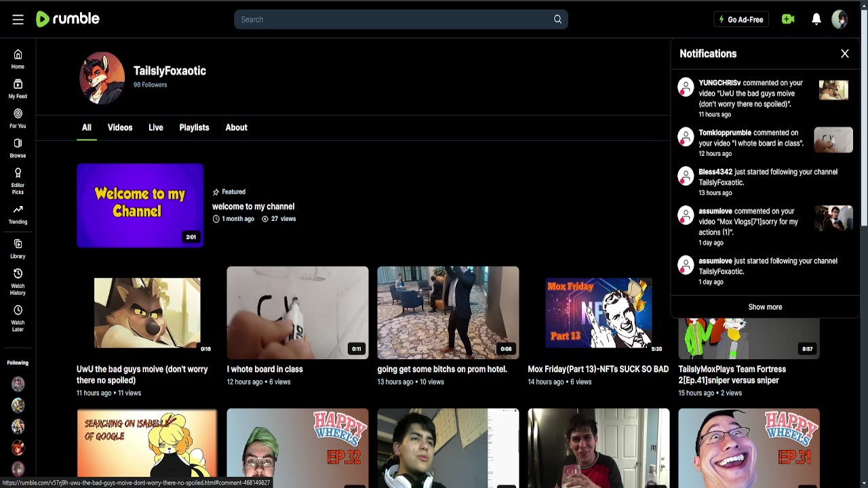Open Trending in sidebar
The width and height of the screenshot is (868, 488).
tap(18, 214)
